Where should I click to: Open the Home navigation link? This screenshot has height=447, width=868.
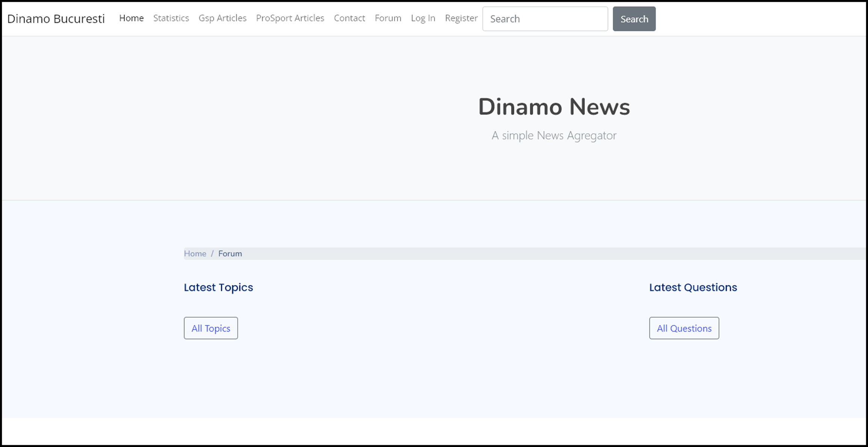(131, 18)
